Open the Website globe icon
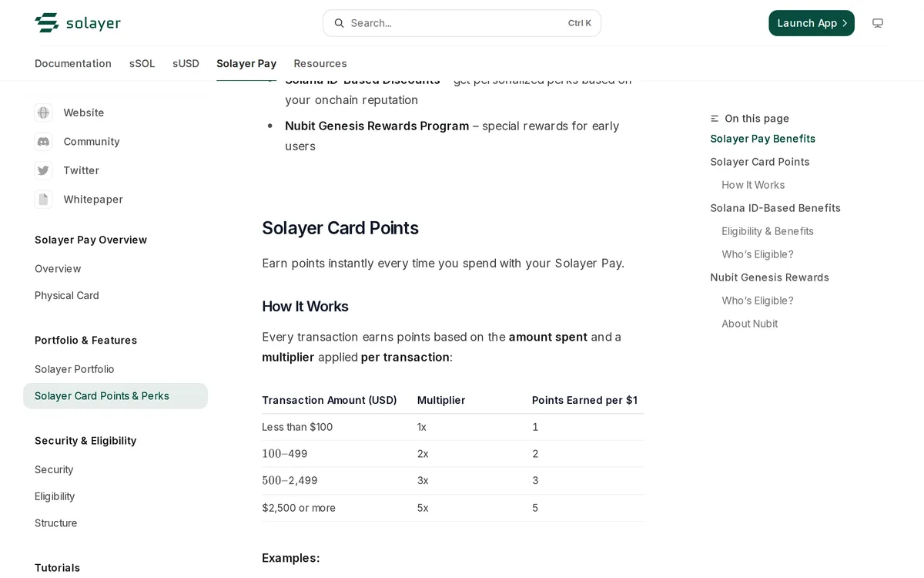Image resolution: width=924 pixels, height=578 pixels. click(x=44, y=113)
